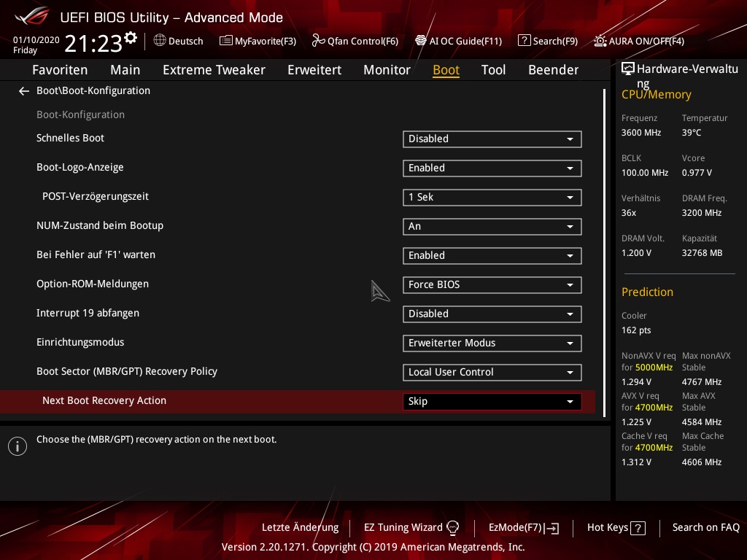Click the 01/10/2020 date text

[x=36, y=40]
